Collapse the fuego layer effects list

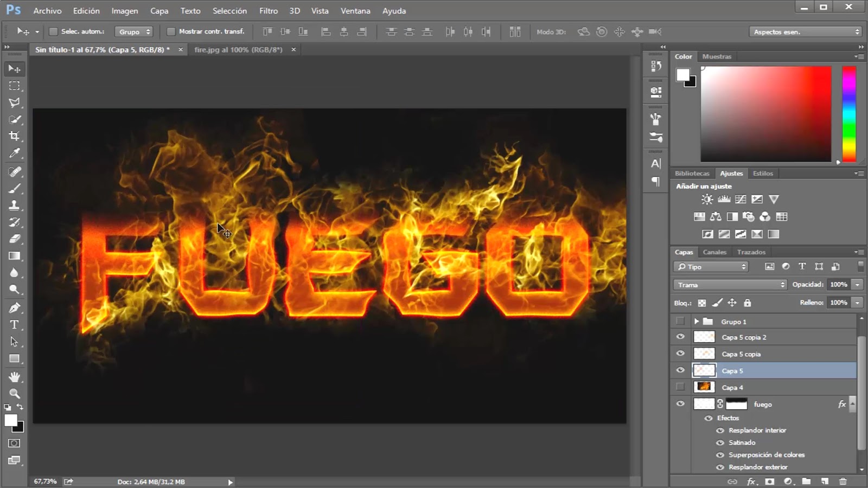(852, 404)
